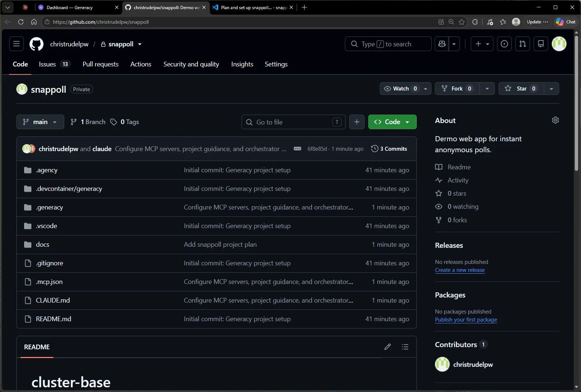Switch to the Issues tab

[54, 64]
